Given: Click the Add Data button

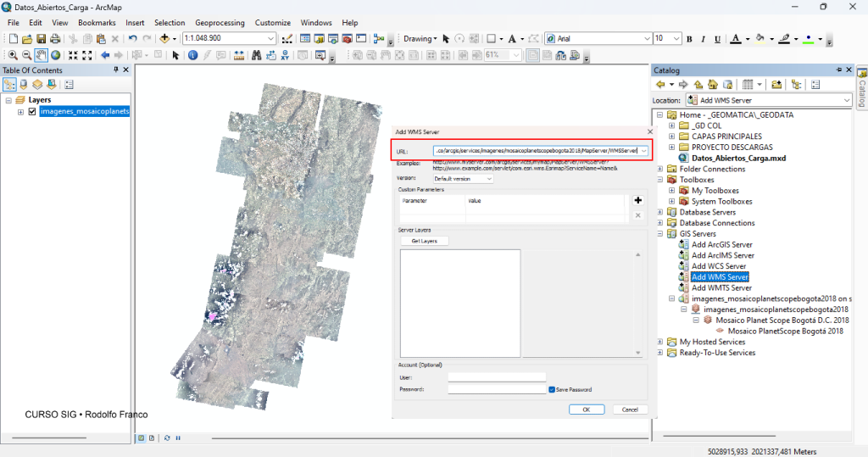Looking at the screenshot, I should pyautogui.click(x=164, y=38).
